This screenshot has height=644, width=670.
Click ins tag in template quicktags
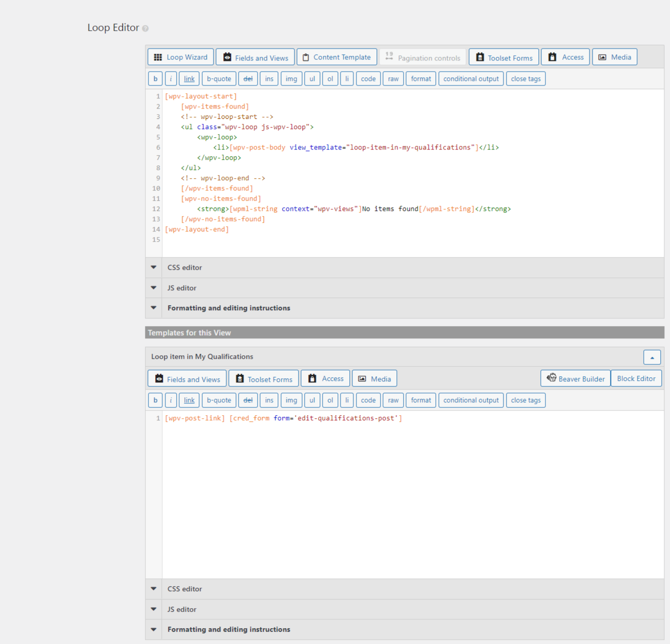(269, 400)
